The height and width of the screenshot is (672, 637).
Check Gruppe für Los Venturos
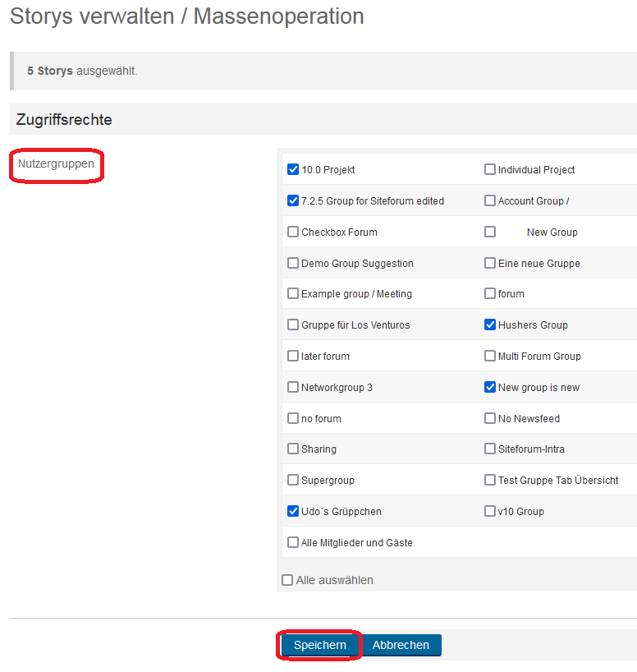pyautogui.click(x=293, y=324)
